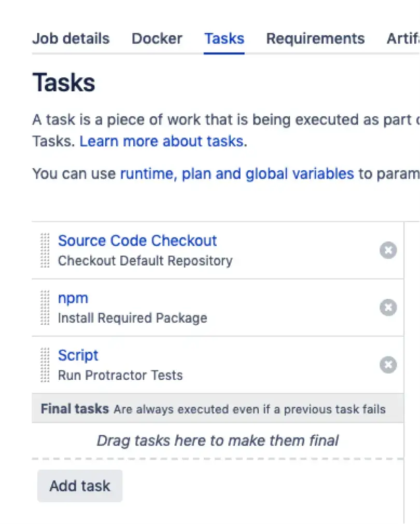Follow the Learn more about tasks link
The width and height of the screenshot is (420, 524).
tap(161, 141)
